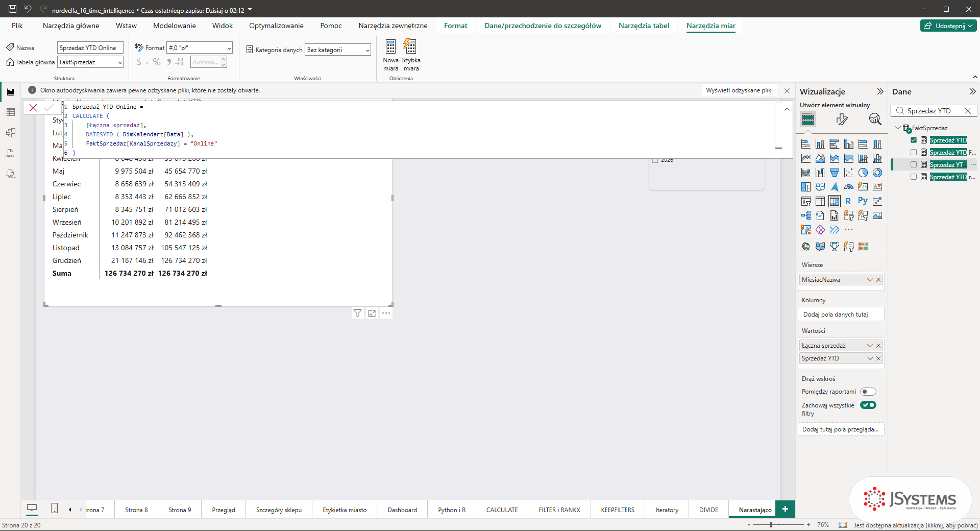Select the pie chart visual
The height and width of the screenshot is (531, 980).
coord(863,173)
